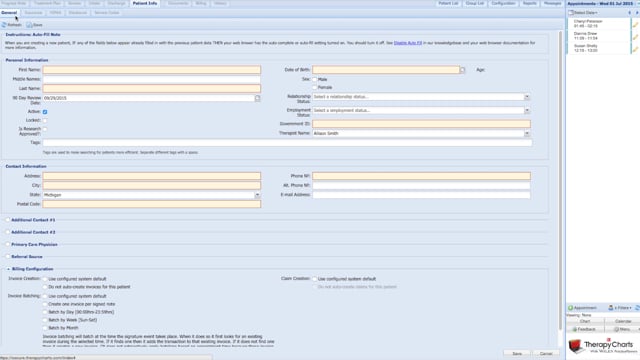640x360 pixels.
Task: Click the Tags input field
Action: coord(287,143)
